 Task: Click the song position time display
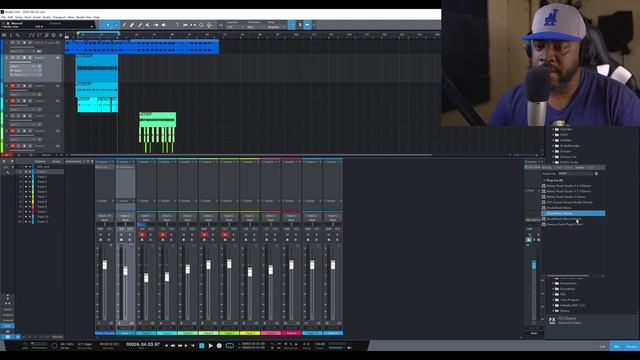click(x=143, y=344)
